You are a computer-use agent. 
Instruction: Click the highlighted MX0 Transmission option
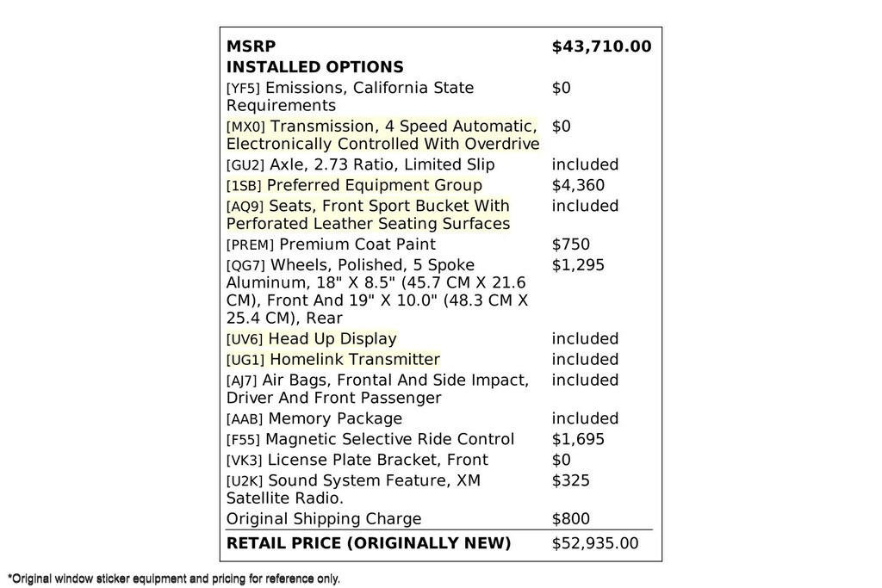(x=382, y=135)
